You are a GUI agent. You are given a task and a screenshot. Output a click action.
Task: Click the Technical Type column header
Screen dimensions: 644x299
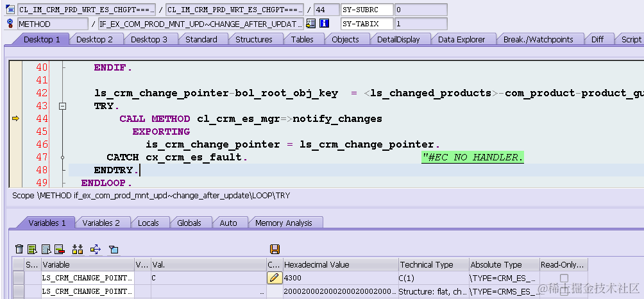click(434, 264)
